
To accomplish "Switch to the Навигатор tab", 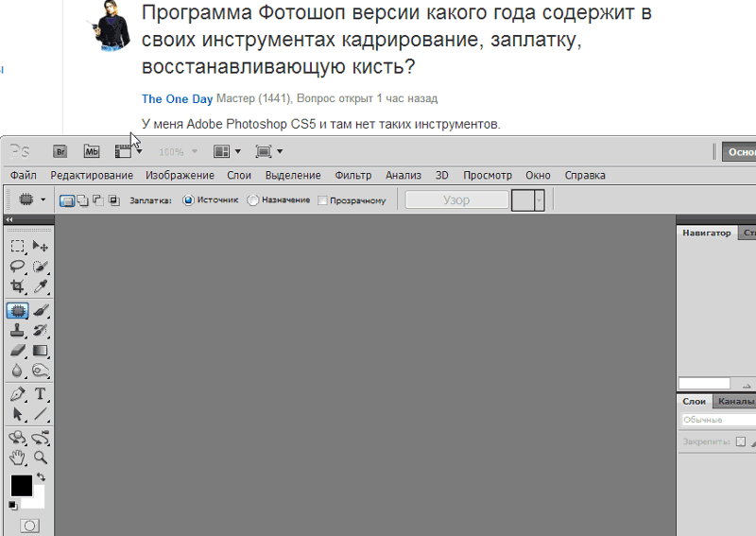I will tap(707, 233).
